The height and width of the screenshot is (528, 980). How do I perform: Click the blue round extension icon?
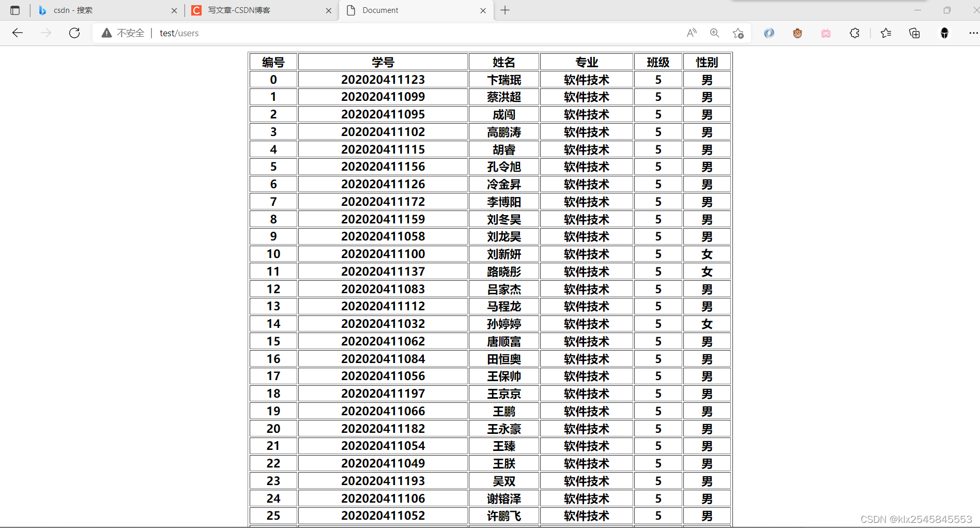769,33
